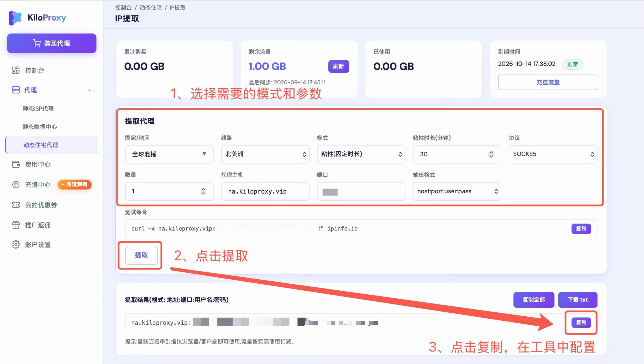Open the 输出格式 host:port:user:pass dropdown
Screen dimensions: 644x364
457,191
